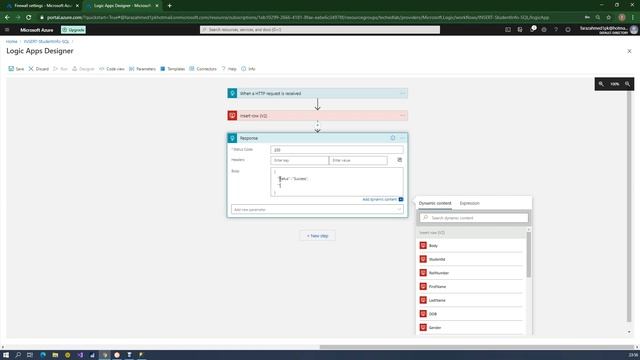Select the StudentId dynamic content token
This screenshot has width=640, height=360.
(471, 259)
